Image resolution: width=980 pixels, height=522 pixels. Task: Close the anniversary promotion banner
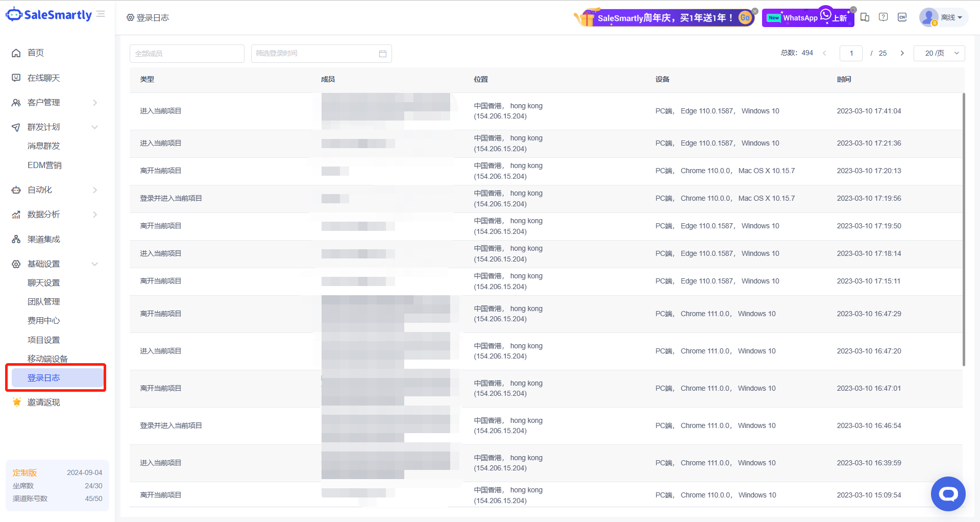pos(755,11)
